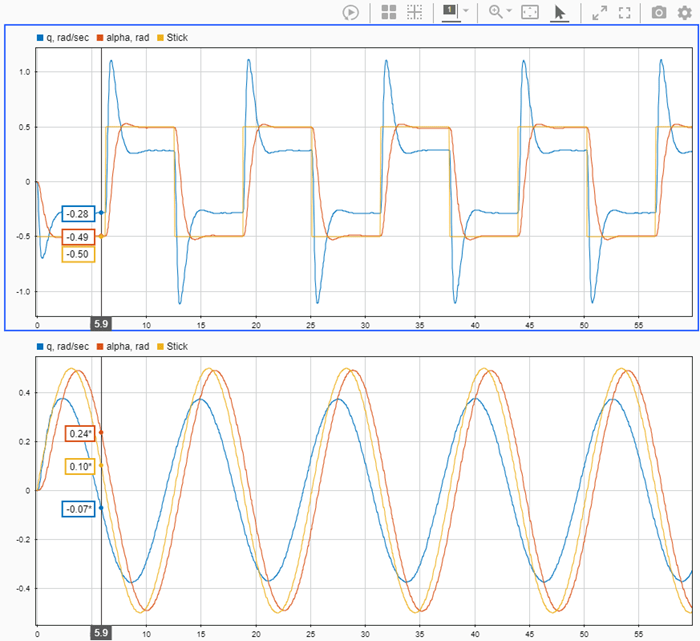Image resolution: width=700 pixels, height=641 pixels.
Task: Select 'q, rad/sec' label in top legend
Action: [67, 38]
